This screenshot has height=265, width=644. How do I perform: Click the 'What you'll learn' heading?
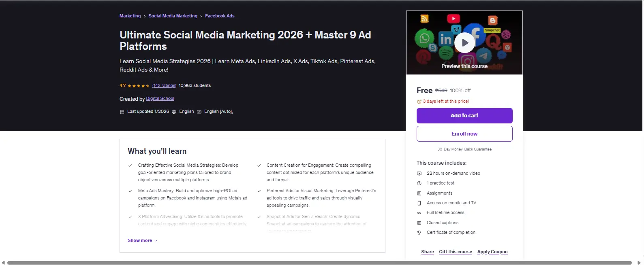click(157, 151)
